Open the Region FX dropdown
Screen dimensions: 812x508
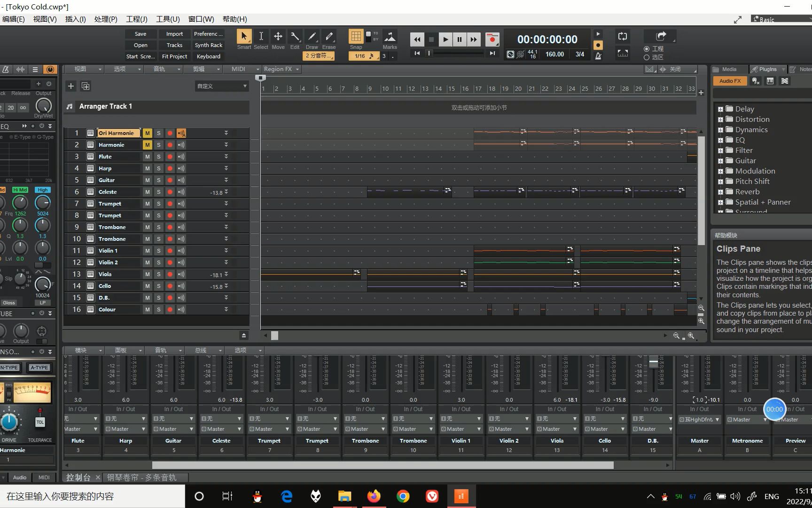(x=281, y=69)
